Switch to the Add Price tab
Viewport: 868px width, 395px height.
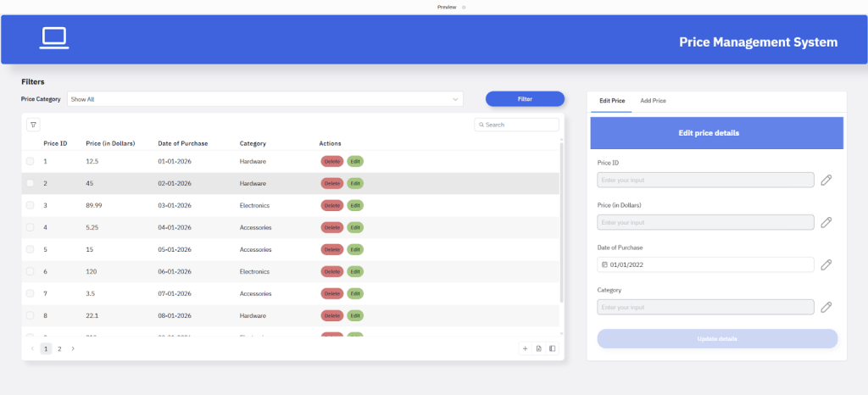654,101
